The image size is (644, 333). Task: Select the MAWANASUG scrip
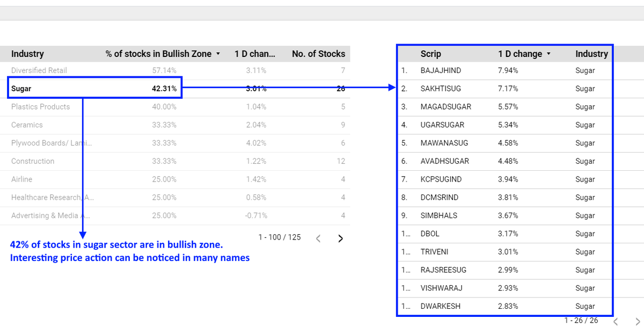pos(444,143)
